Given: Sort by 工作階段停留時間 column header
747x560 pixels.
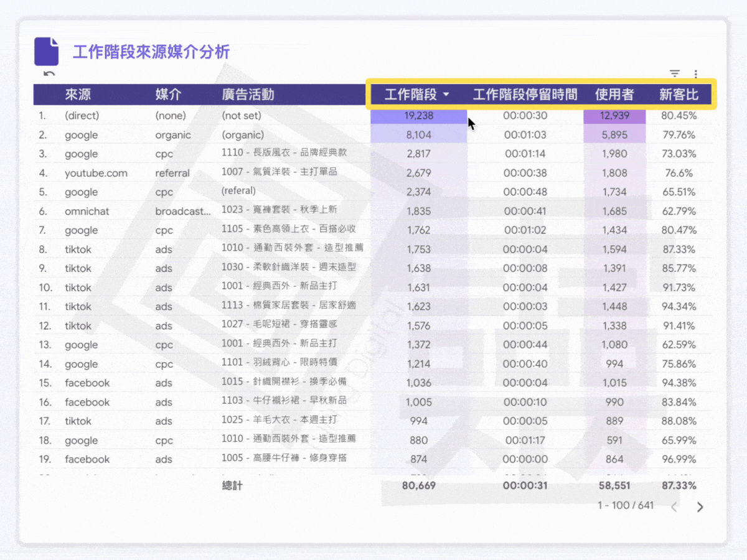Looking at the screenshot, I should (x=525, y=95).
